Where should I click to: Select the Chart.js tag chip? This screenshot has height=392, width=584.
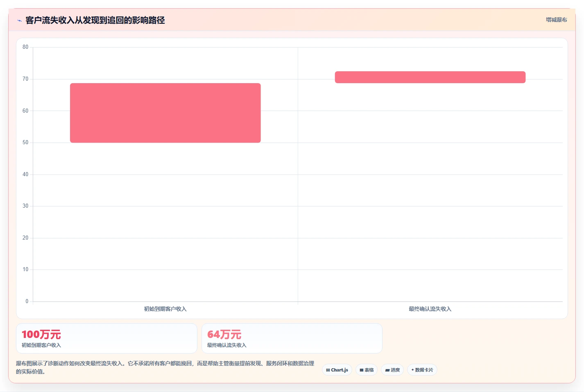click(x=337, y=370)
